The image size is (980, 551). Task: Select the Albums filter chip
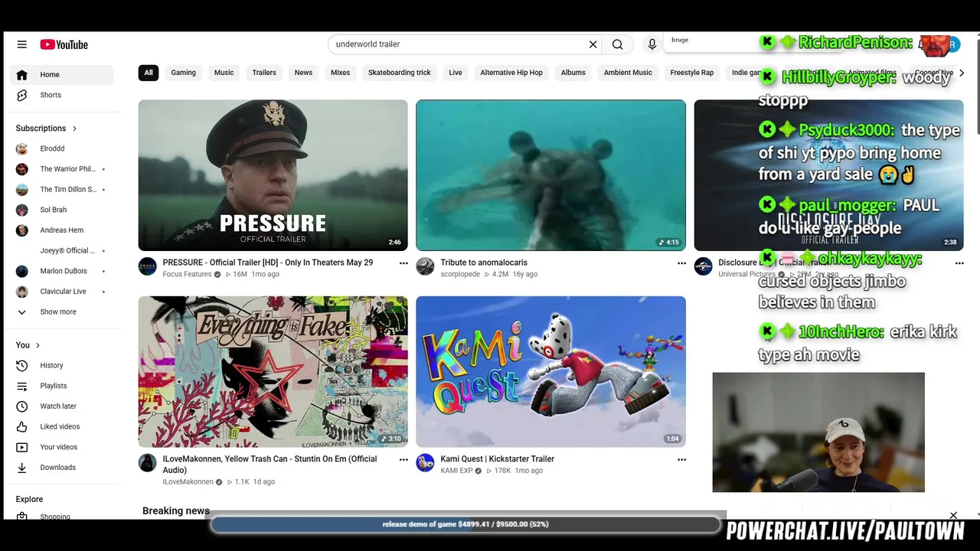coord(573,73)
